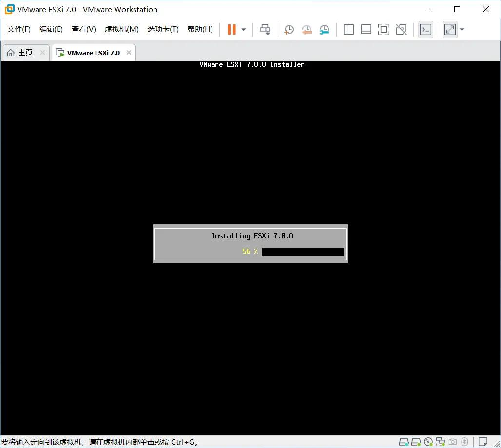Toggle the thumbnail bar visibility

click(x=366, y=29)
